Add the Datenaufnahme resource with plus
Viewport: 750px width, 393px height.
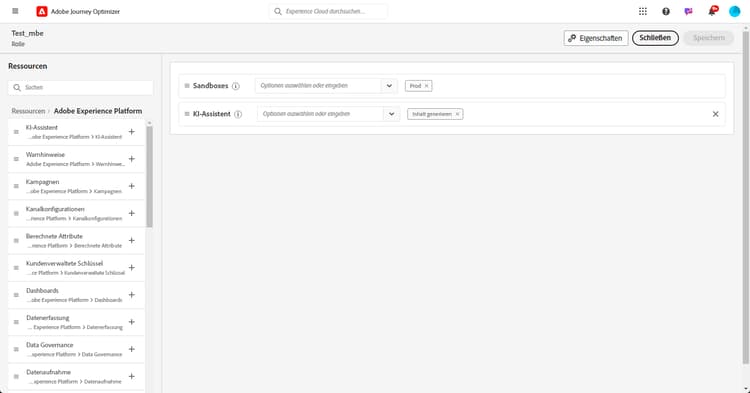(x=132, y=376)
